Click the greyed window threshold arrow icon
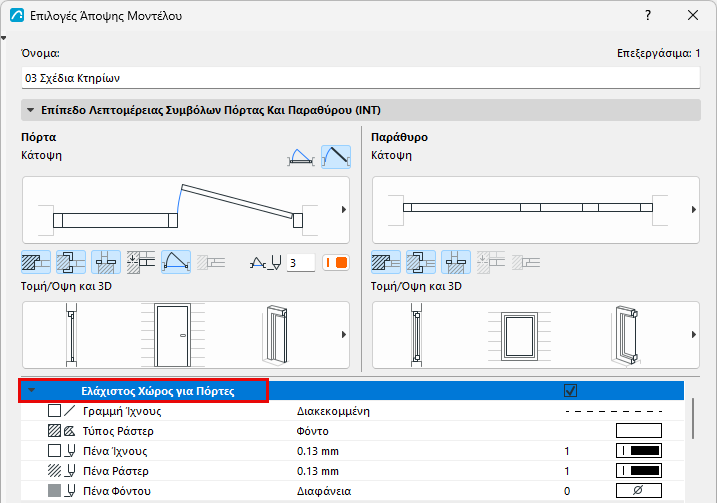The image size is (717, 503). [x=491, y=262]
